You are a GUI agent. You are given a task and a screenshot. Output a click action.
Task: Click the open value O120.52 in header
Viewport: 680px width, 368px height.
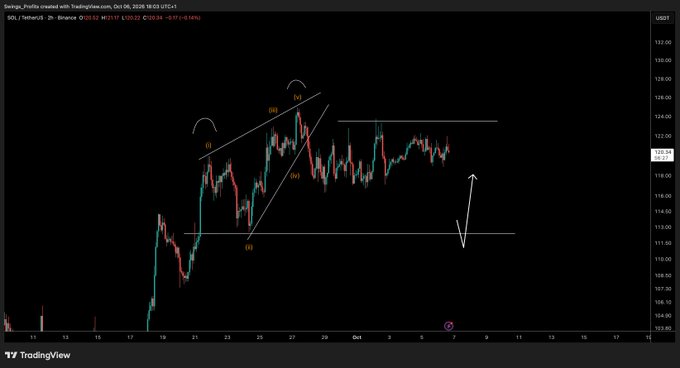tap(89, 18)
